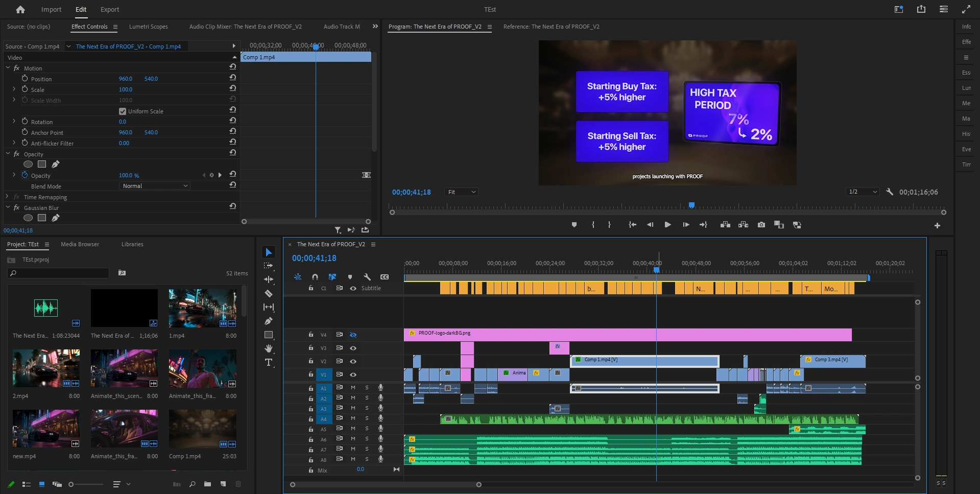Select the Razor tool in the toolbar
The height and width of the screenshot is (494, 980).
(269, 293)
